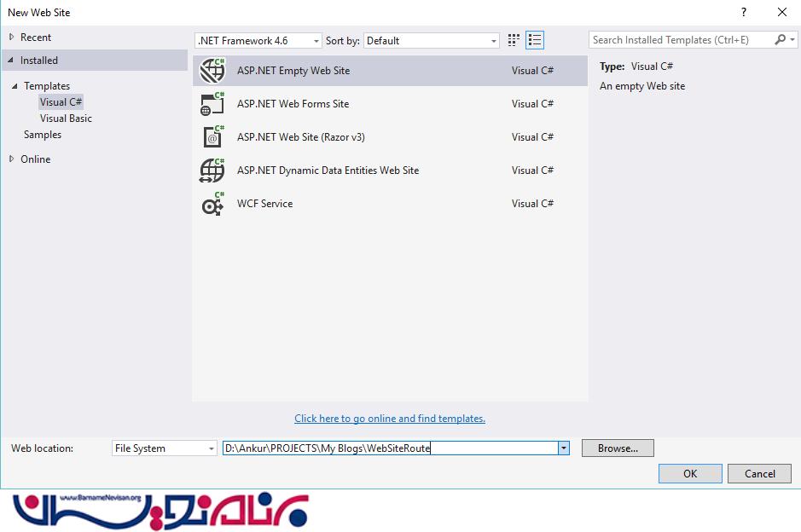The width and height of the screenshot is (801, 532).
Task: Select the WCF Service label
Action: [x=264, y=204]
